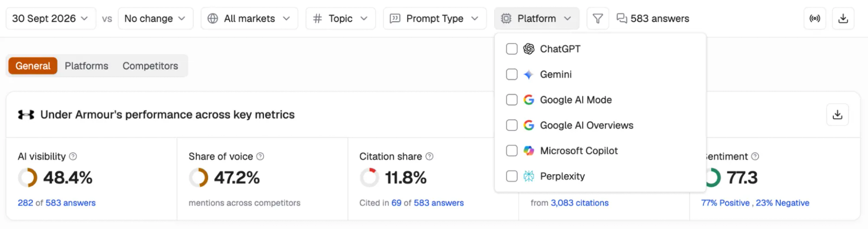Open the 77% Positive, 23% Negative link
This screenshot has height=229, width=868.
[755, 203]
